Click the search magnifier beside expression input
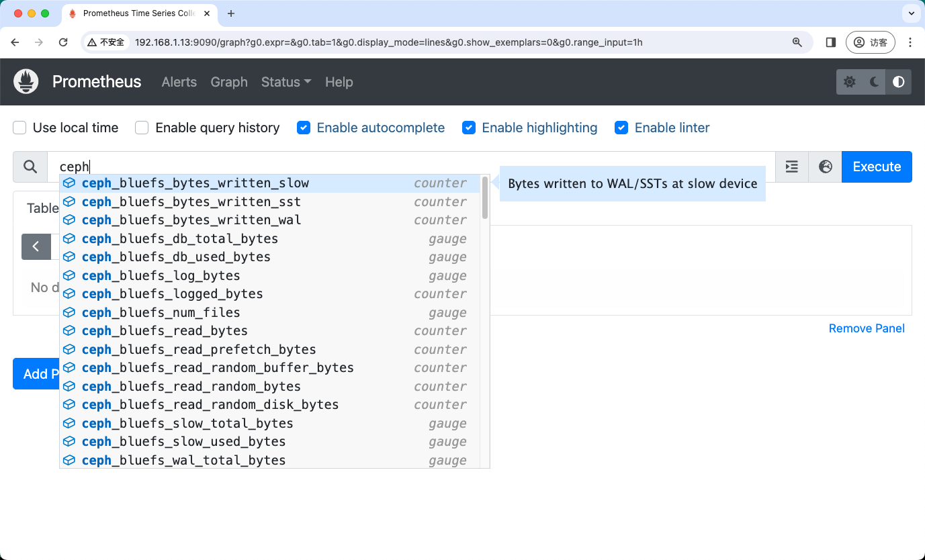This screenshot has width=925, height=560. click(x=30, y=167)
